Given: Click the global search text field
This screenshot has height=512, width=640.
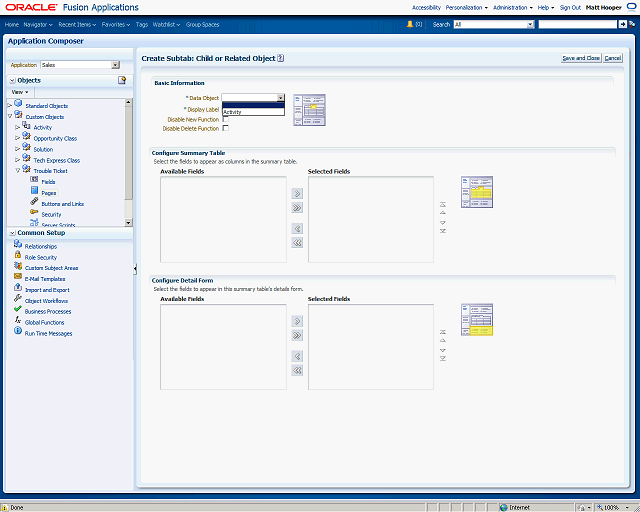Looking at the screenshot, I should (578, 24).
